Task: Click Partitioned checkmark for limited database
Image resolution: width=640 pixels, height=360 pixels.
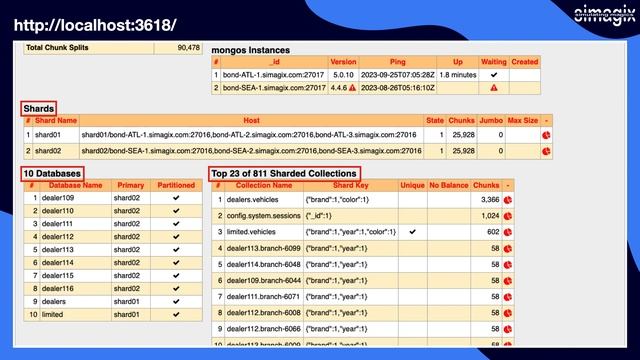Action: click(x=176, y=314)
